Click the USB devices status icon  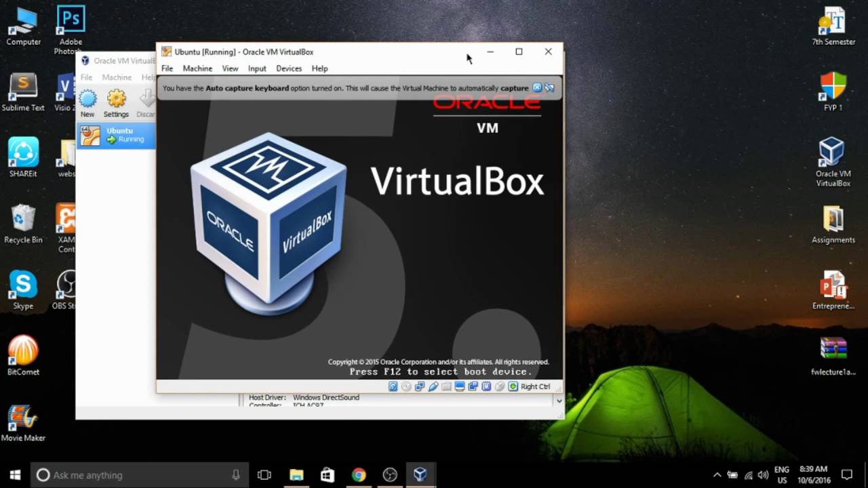click(x=433, y=386)
